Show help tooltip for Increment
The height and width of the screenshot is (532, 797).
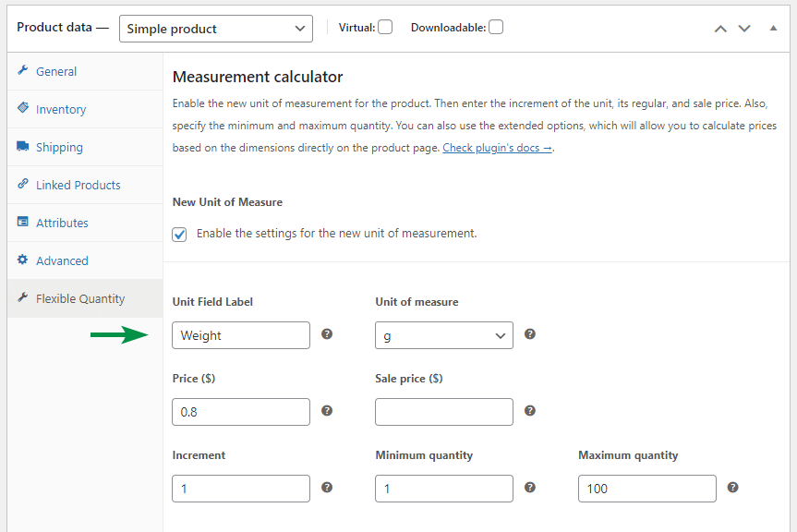327,488
